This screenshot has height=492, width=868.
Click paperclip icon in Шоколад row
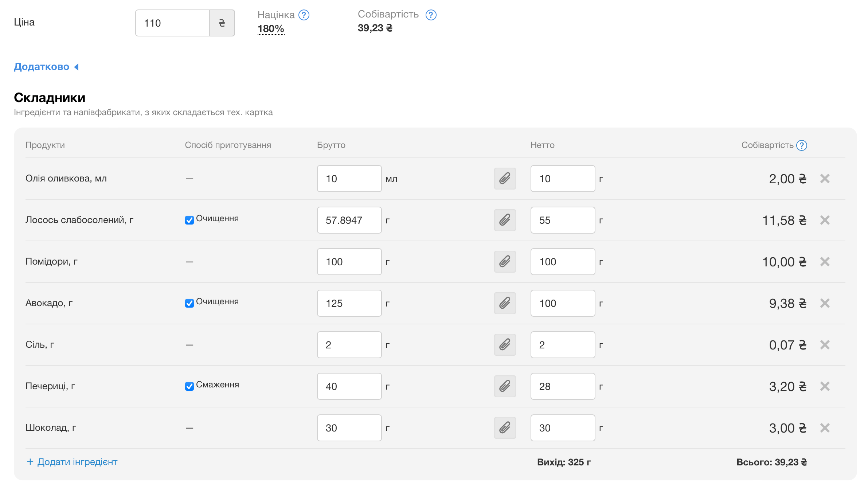505,428
